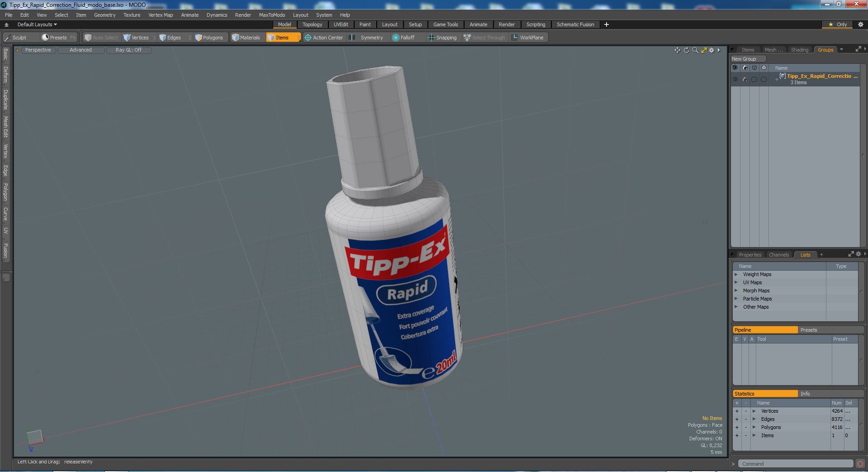
Task: Select the Items mode button
Action: [283, 38]
